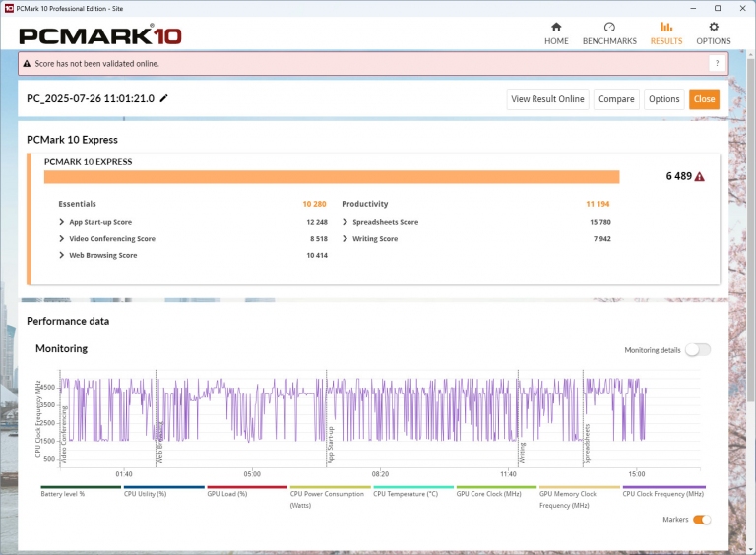Click the help question mark in warning banner
This screenshot has height=555, width=756.
click(x=717, y=63)
